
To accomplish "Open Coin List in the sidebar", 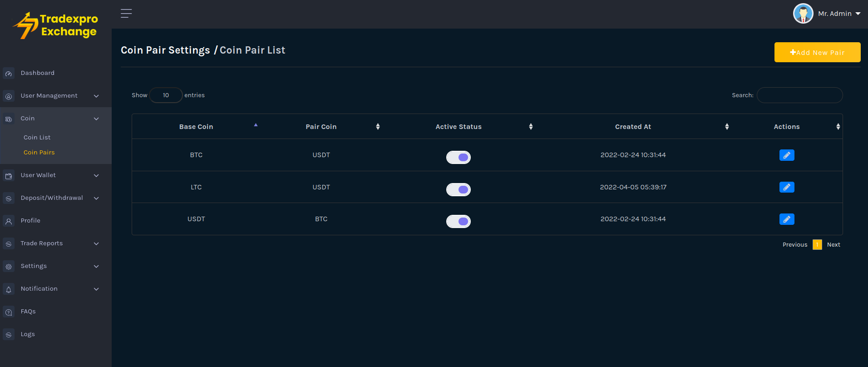I will (x=37, y=138).
